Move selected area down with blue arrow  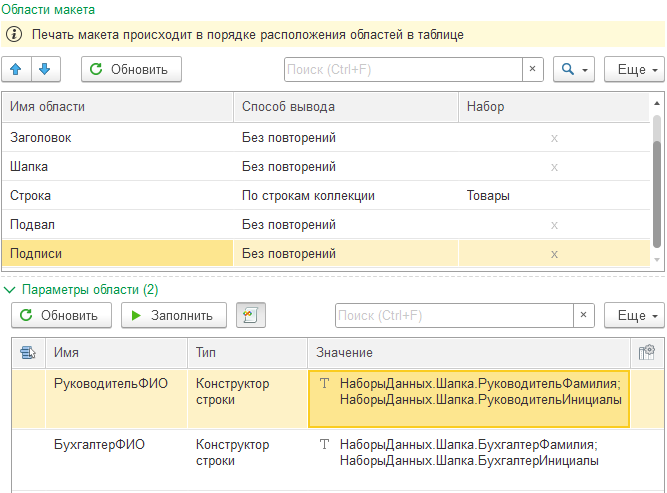pyautogui.click(x=46, y=69)
